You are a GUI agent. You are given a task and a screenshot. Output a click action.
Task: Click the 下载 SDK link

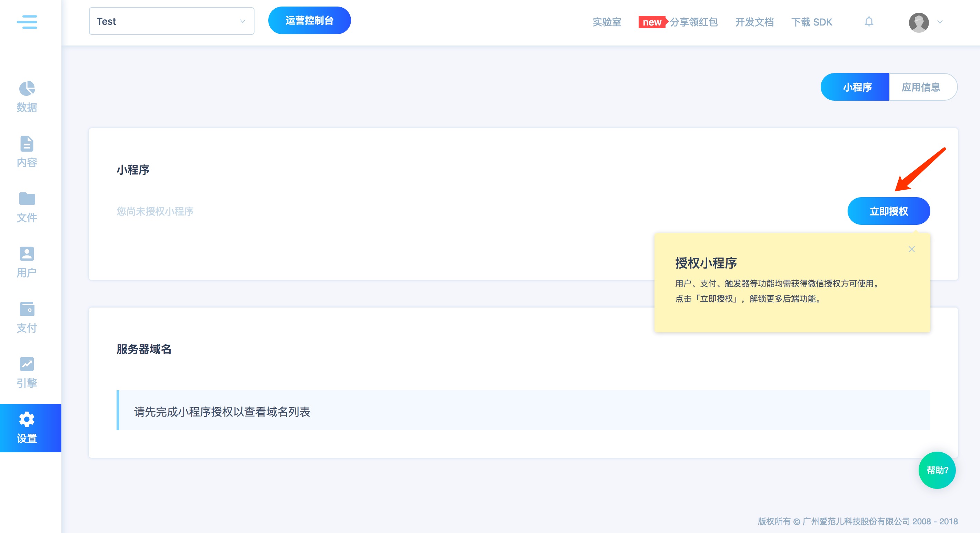tap(811, 22)
